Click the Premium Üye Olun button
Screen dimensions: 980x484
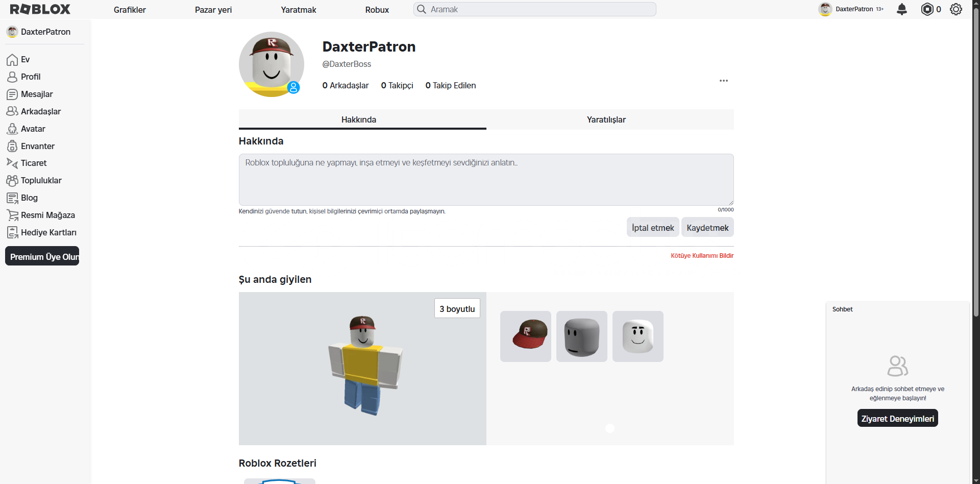[42, 256]
